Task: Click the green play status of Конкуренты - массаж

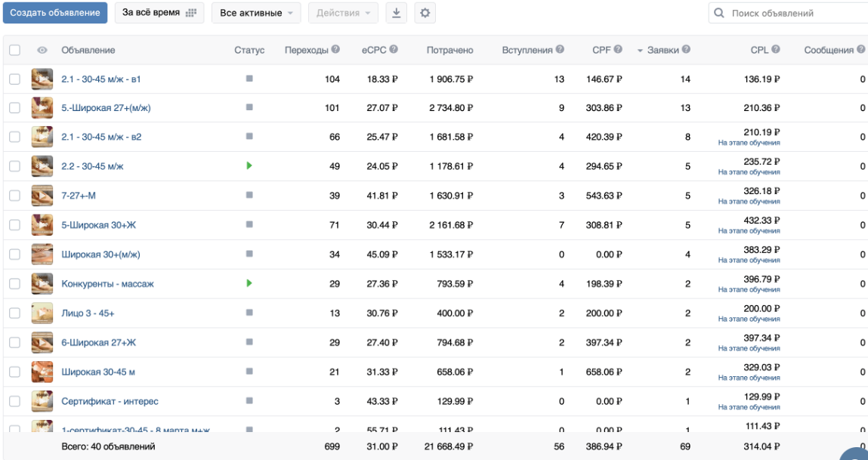Action: point(249,283)
